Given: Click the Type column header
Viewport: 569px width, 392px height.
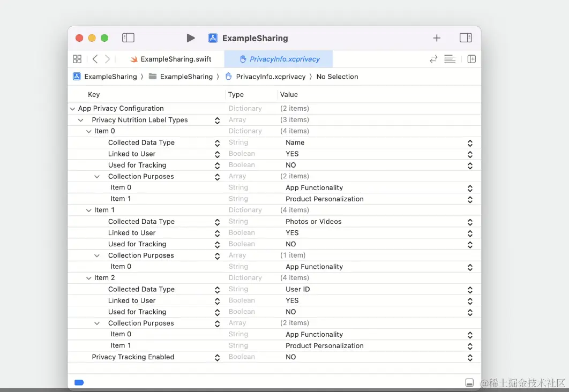Looking at the screenshot, I should (236, 95).
